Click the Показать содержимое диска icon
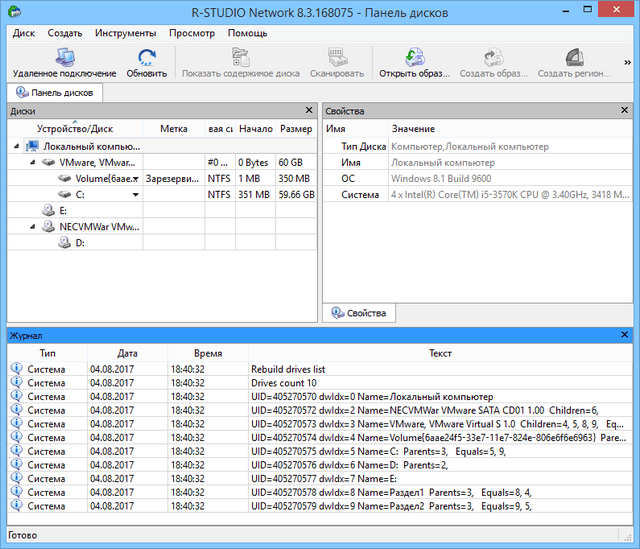 click(x=240, y=57)
